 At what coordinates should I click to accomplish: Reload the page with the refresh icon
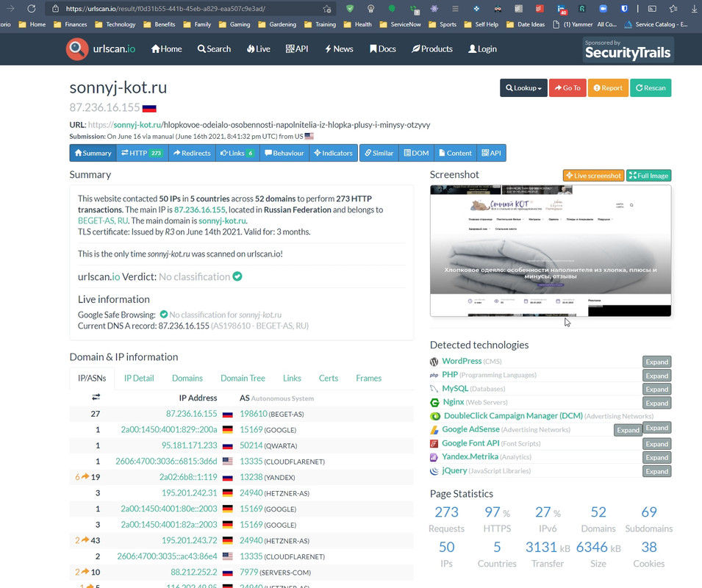coord(32,9)
